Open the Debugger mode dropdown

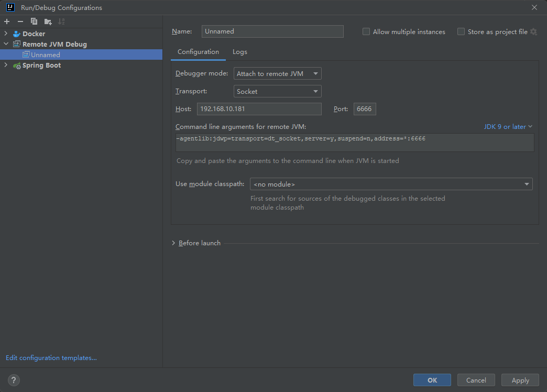(277, 74)
